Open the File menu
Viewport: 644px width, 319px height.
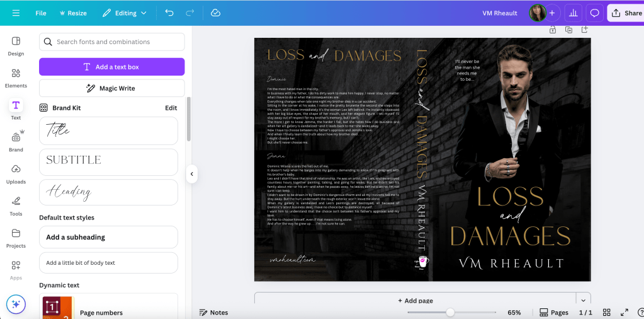[x=41, y=13]
